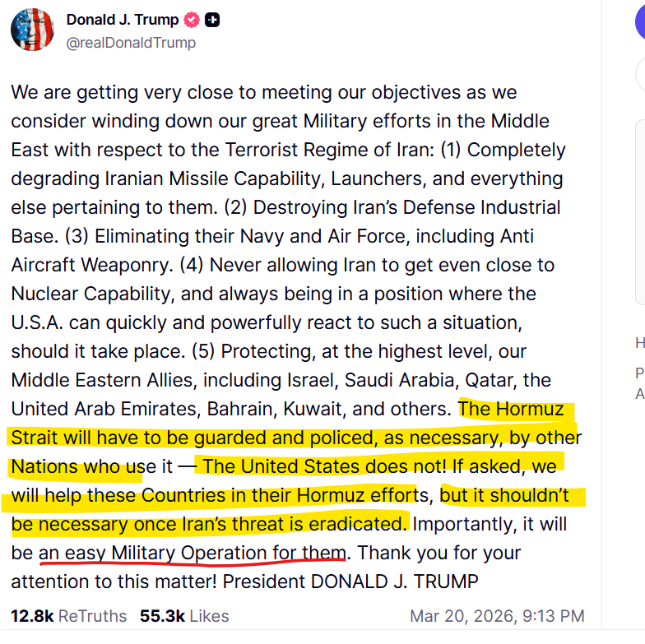Click the purple button at top right
Screen dimensions: 645x644
[x=639, y=21]
